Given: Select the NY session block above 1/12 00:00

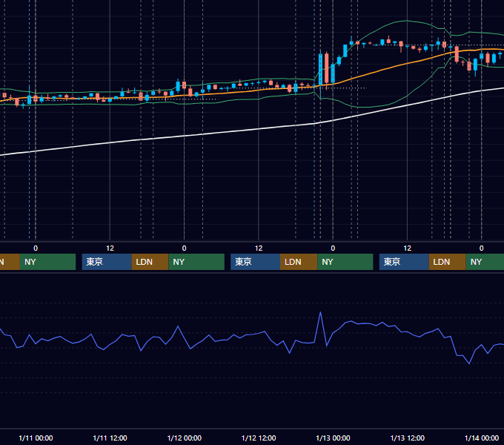Looking at the screenshot, I should coord(196,262).
